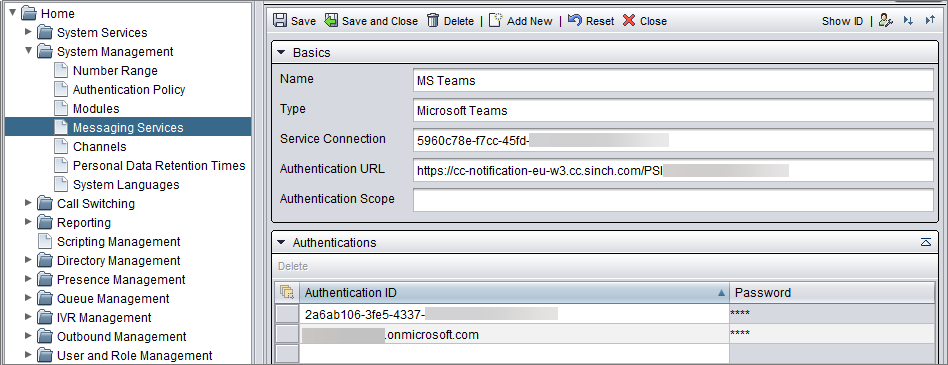Viewport: 948px width, 365px height.
Task: Select the 2a6ab106 authentication row selector
Action: pyautogui.click(x=287, y=314)
